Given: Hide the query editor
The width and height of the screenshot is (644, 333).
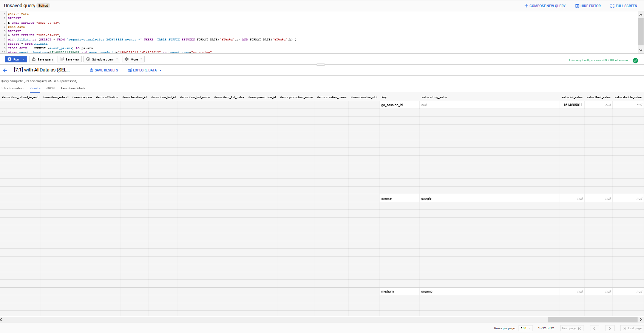Looking at the screenshot, I should [x=588, y=6].
